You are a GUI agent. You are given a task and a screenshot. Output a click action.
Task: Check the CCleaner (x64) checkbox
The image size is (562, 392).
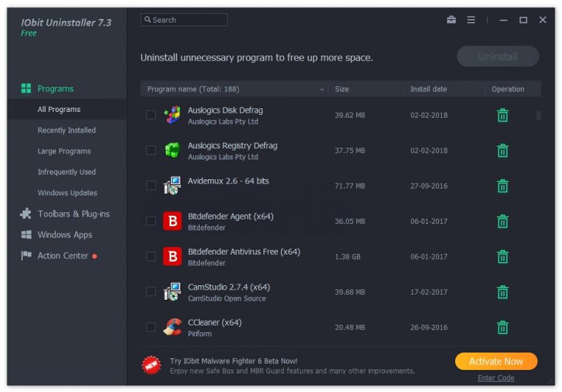point(151,327)
